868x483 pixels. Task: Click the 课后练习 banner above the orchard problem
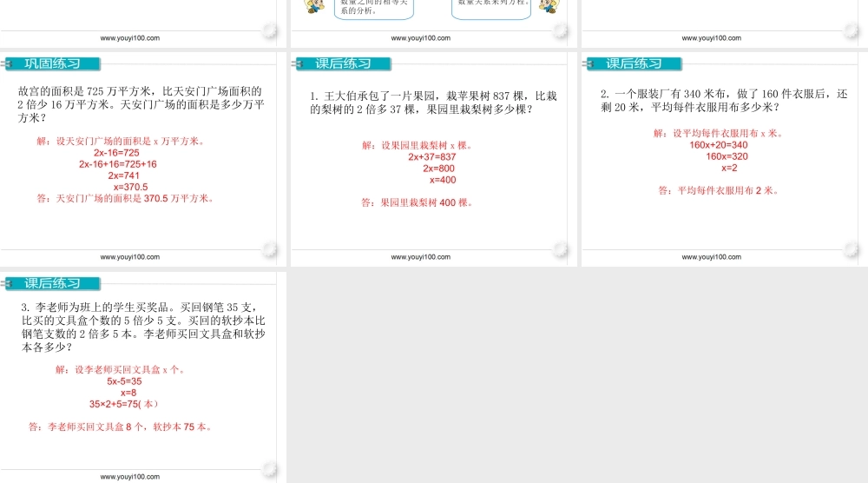tap(345, 63)
